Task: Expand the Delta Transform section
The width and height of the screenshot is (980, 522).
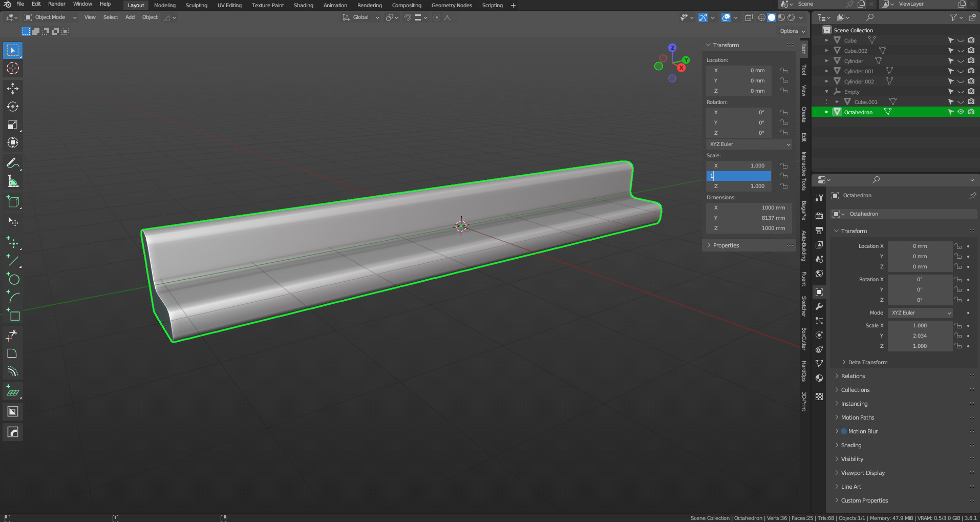Action: point(867,362)
